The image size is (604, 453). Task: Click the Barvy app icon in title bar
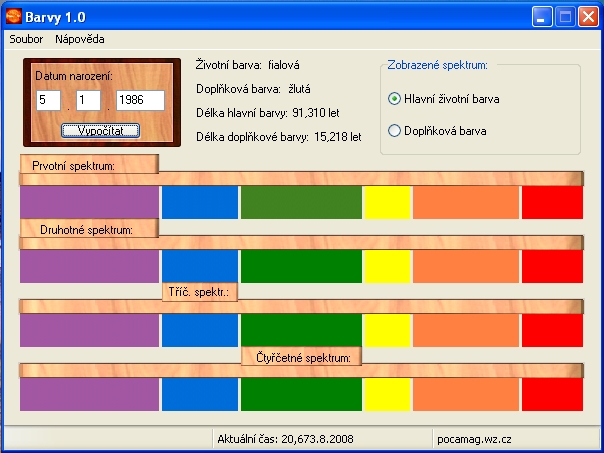(15, 15)
